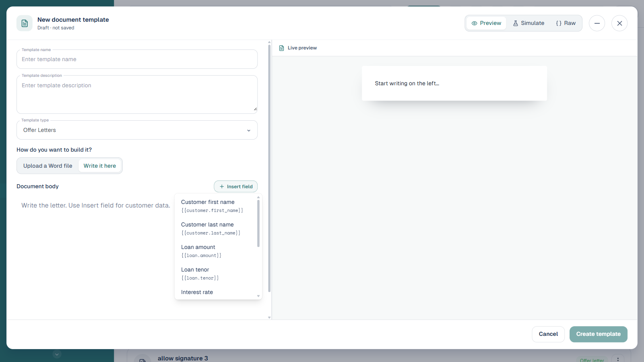The image size is (644, 362).
Task: Click the Template name input field
Action: pos(137,59)
